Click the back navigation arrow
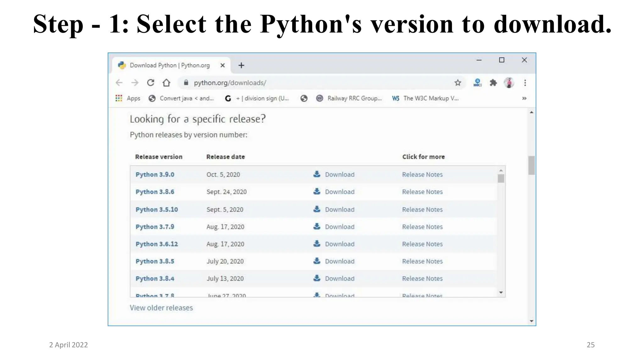Image resolution: width=644 pixels, height=362 pixels. pos(119,83)
